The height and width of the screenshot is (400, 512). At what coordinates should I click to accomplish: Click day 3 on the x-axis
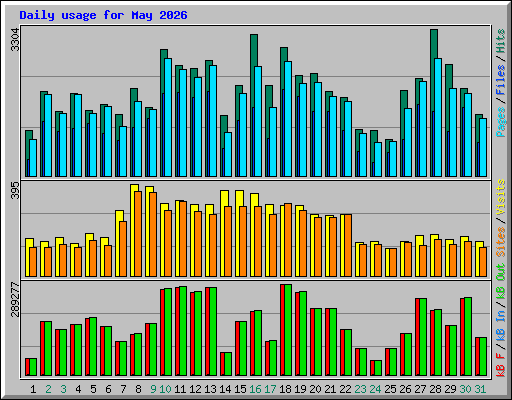coord(63,389)
